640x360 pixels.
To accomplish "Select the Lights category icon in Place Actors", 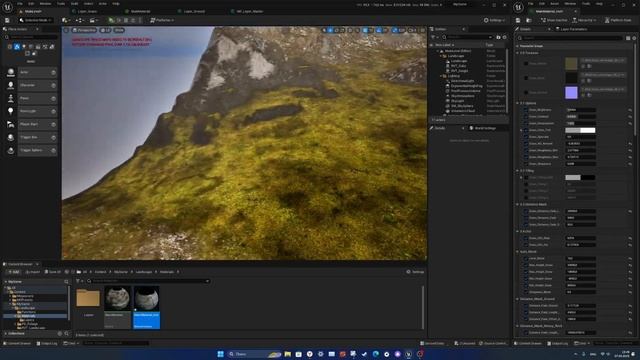I will coord(24,47).
